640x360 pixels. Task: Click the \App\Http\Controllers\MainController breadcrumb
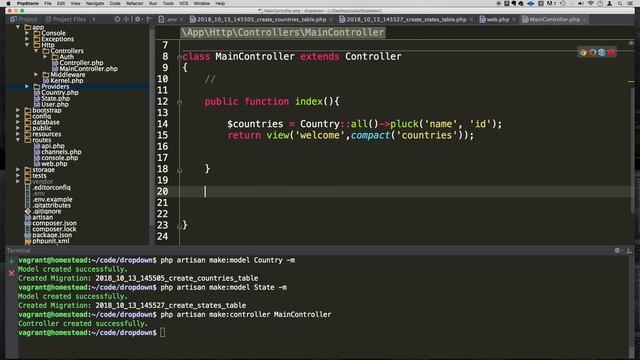(283, 33)
